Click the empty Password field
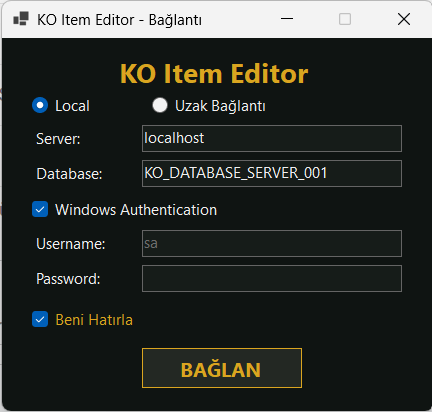The image size is (432, 412). (272, 278)
